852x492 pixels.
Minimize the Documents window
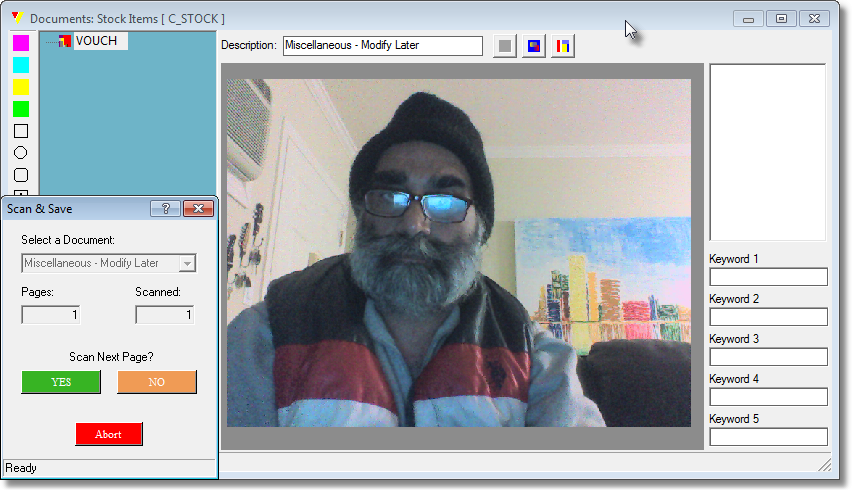point(748,19)
